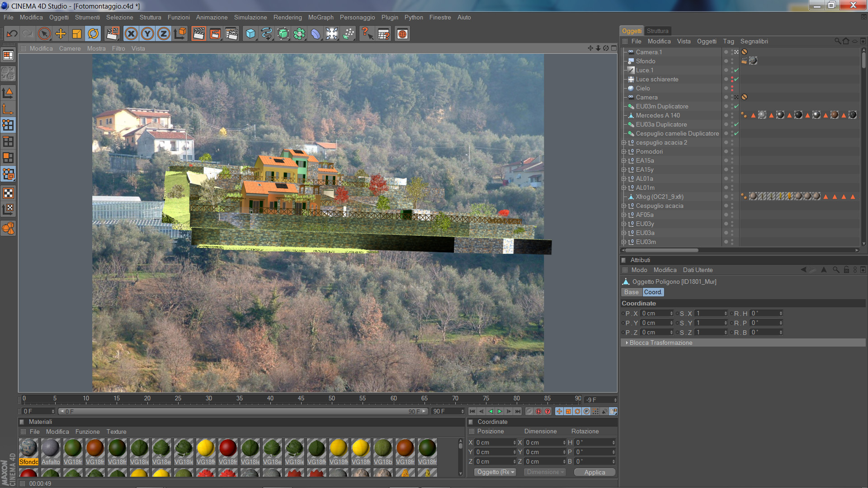Screen dimensions: 868x488
Task: Click the play forward button
Action: pos(500,412)
